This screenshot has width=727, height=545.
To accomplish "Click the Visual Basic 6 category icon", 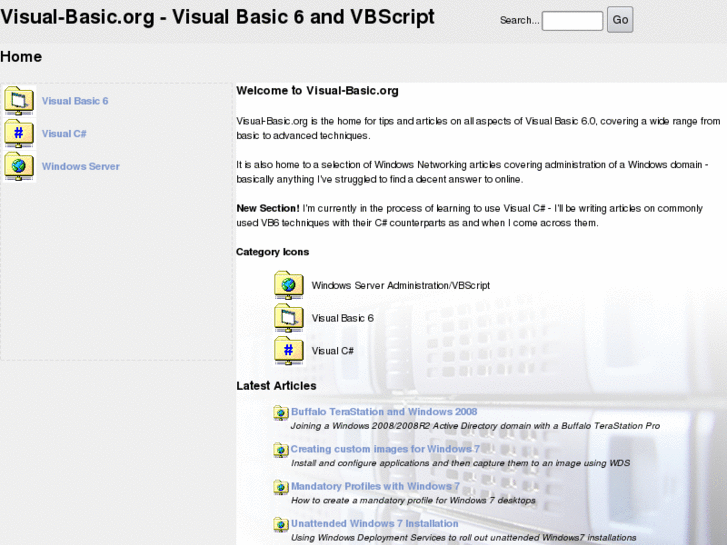I will click(x=288, y=318).
